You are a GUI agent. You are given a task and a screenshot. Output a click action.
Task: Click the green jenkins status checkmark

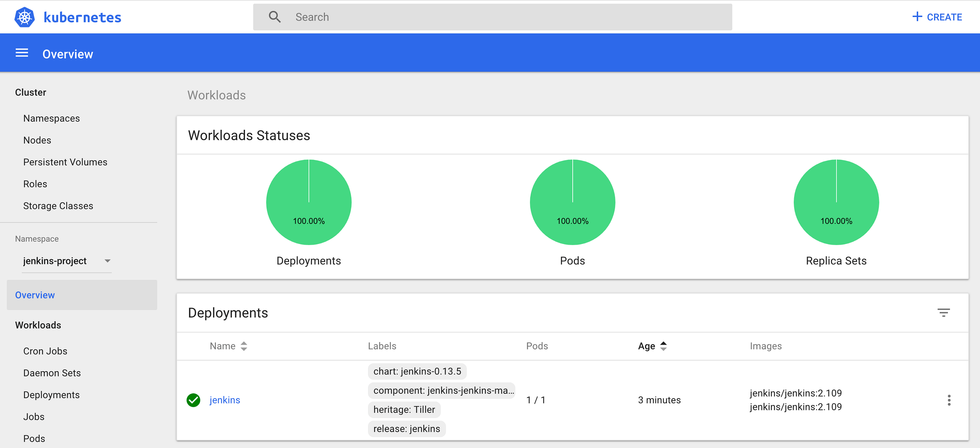point(193,400)
